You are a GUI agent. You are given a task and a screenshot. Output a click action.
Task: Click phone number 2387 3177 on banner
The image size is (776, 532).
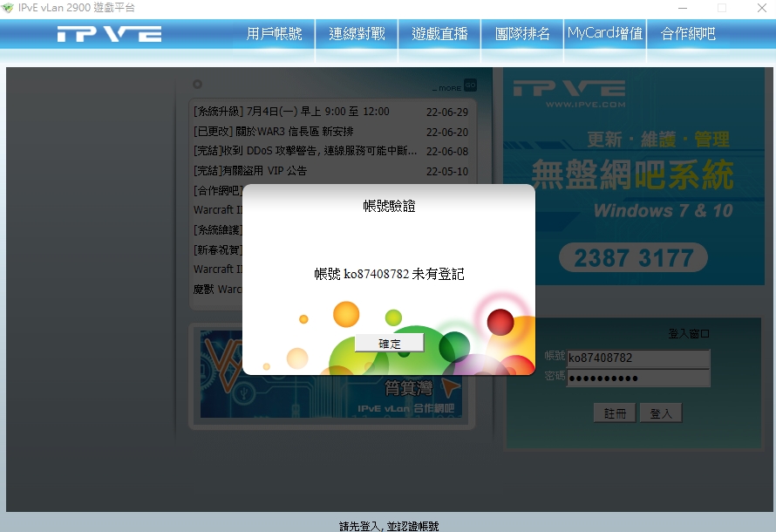(634, 257)
